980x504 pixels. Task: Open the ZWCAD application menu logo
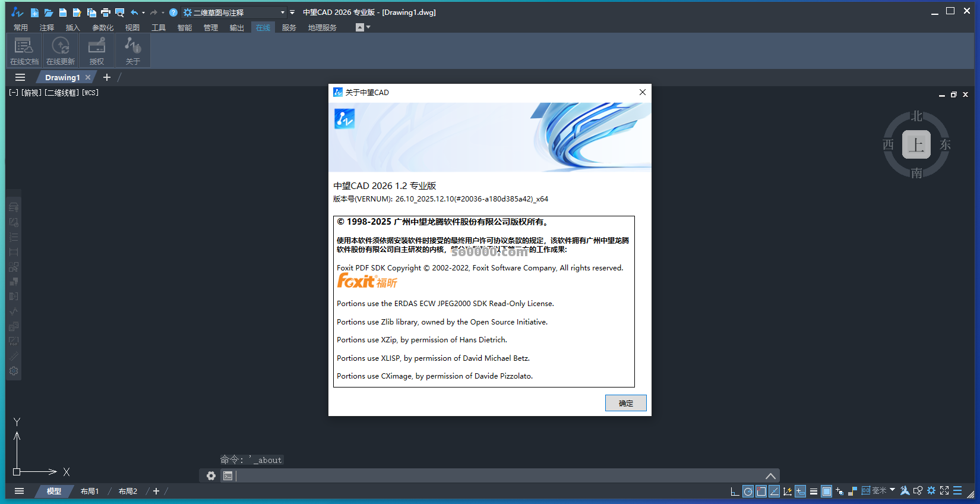17,12
